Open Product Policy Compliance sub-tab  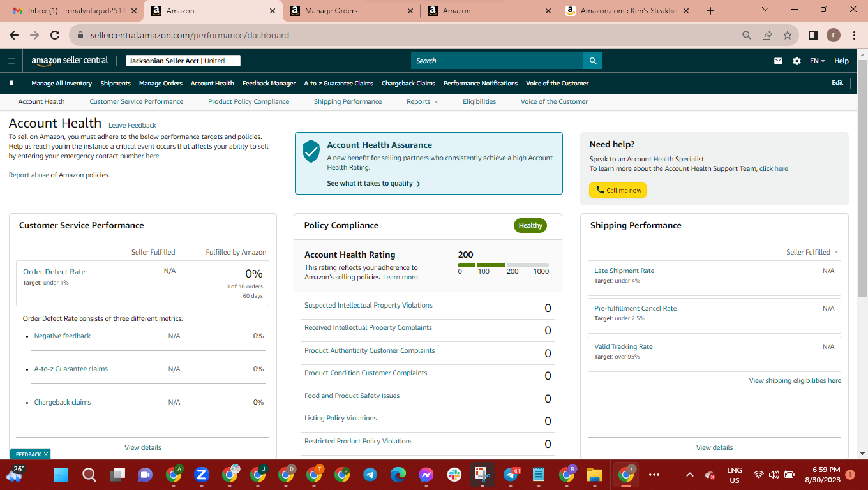coord(248,101)
